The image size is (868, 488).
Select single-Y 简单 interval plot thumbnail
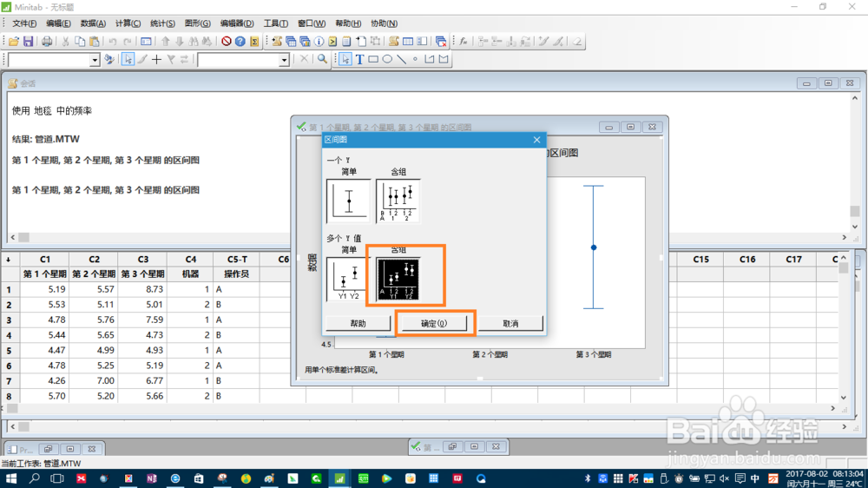coord(349,200)
